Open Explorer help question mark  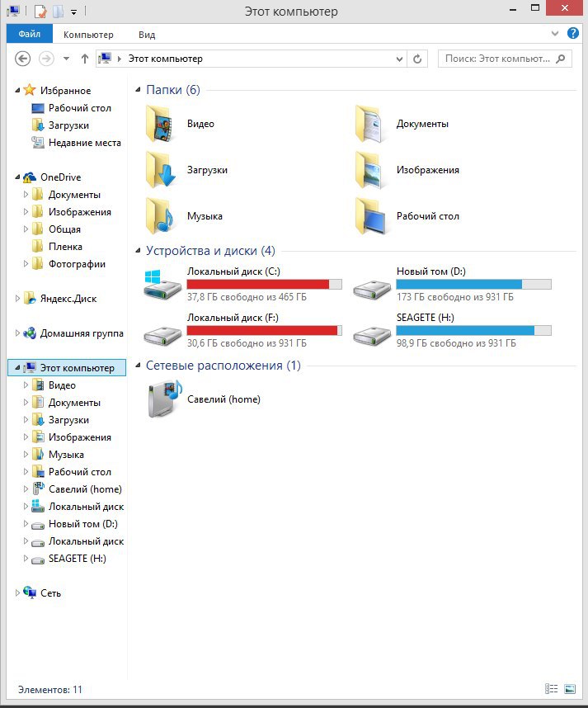(x=572, y=33)
